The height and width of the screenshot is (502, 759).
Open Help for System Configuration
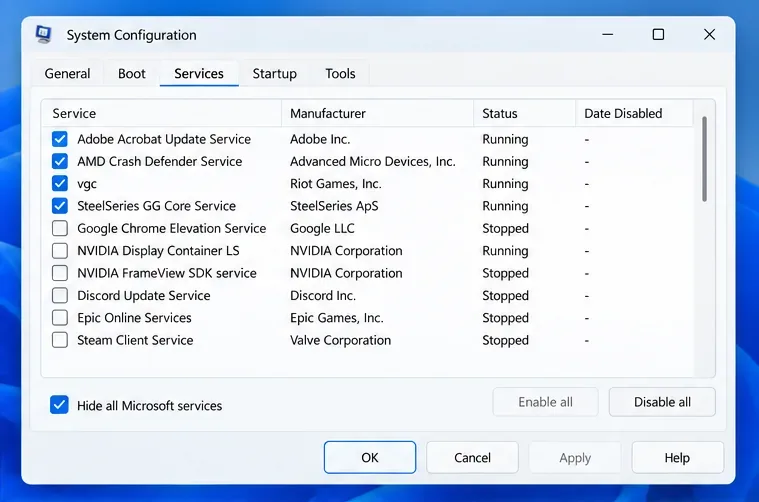click(677, 457)
